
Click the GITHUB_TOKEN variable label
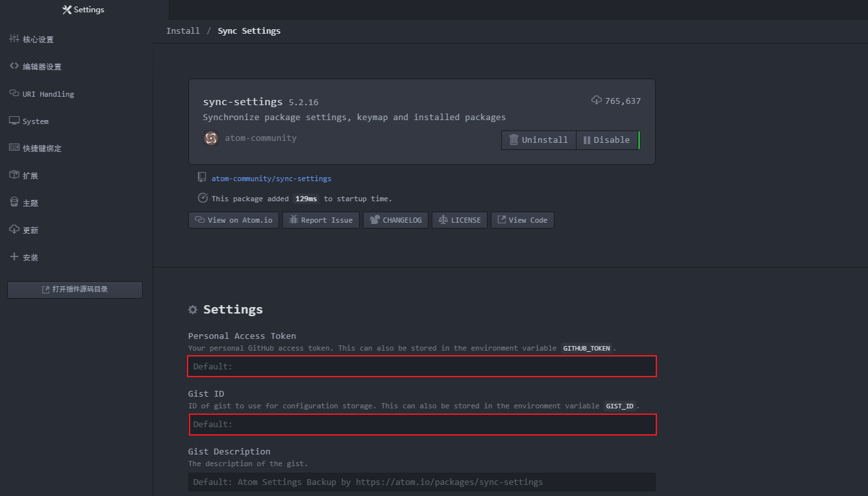tap(586, 348)
